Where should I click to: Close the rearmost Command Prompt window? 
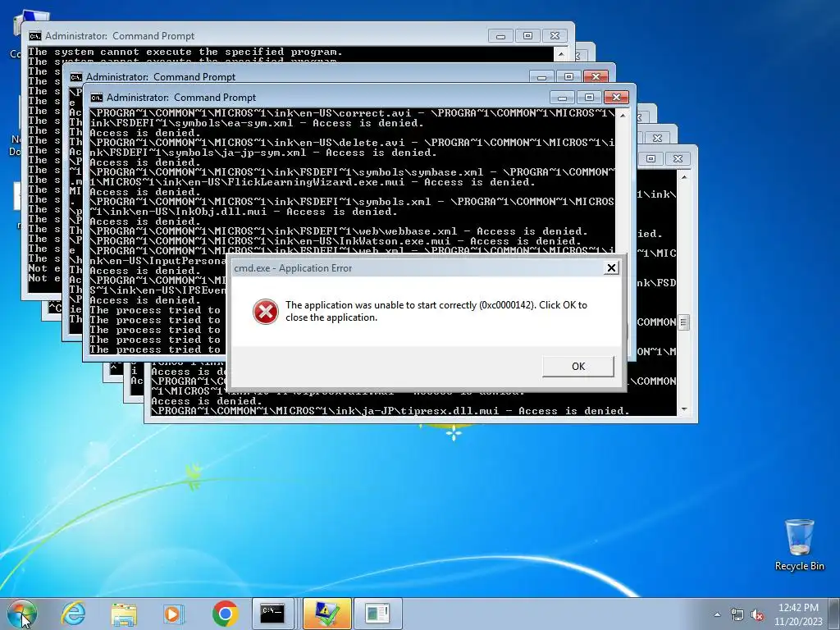pos(555,36)
